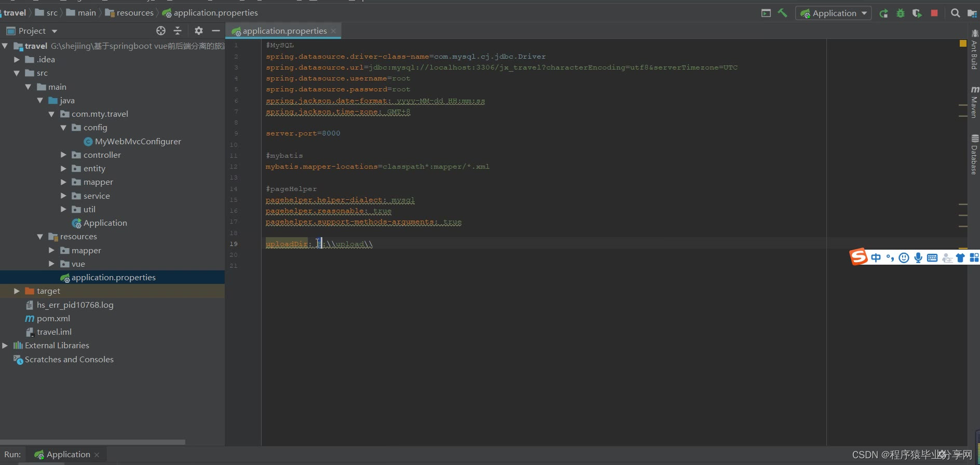Select hs_err_pid10768.log file
980x465 pixels.
(x=70, y=305)
